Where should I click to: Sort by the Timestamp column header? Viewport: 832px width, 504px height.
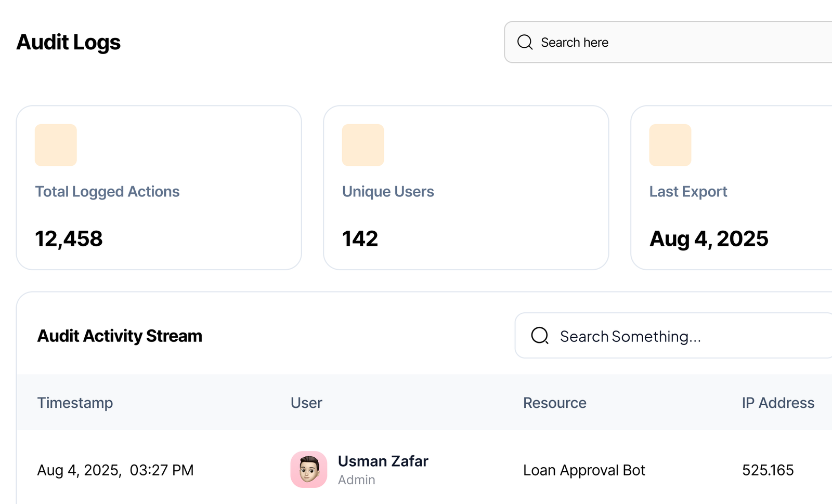pos(75,403)
